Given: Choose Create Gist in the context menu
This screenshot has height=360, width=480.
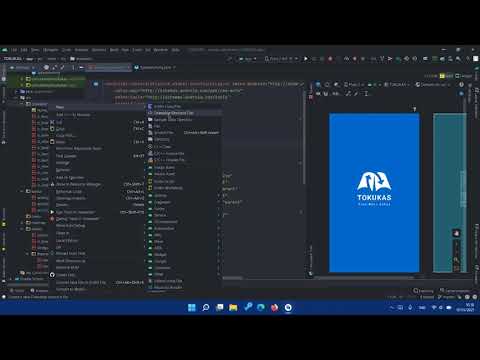Looking at the screenshot, I should coord(97,275).
